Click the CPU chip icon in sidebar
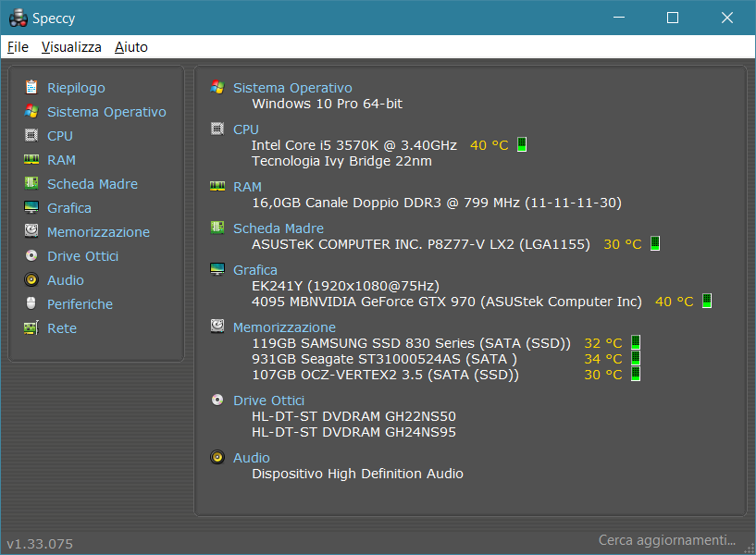The height and width of the screenshot is (555, 756). (x=31, y=135)
